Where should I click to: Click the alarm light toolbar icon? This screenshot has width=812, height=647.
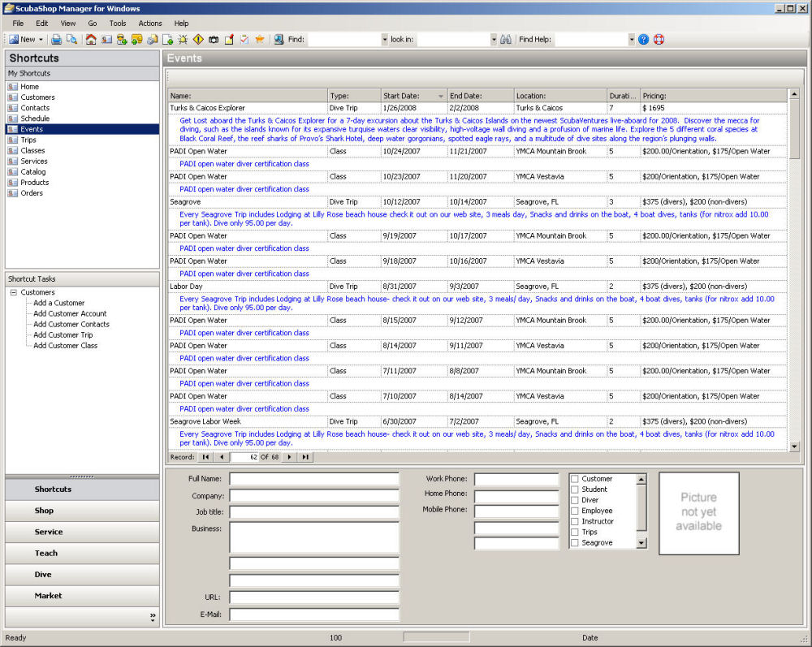(183, 39)
